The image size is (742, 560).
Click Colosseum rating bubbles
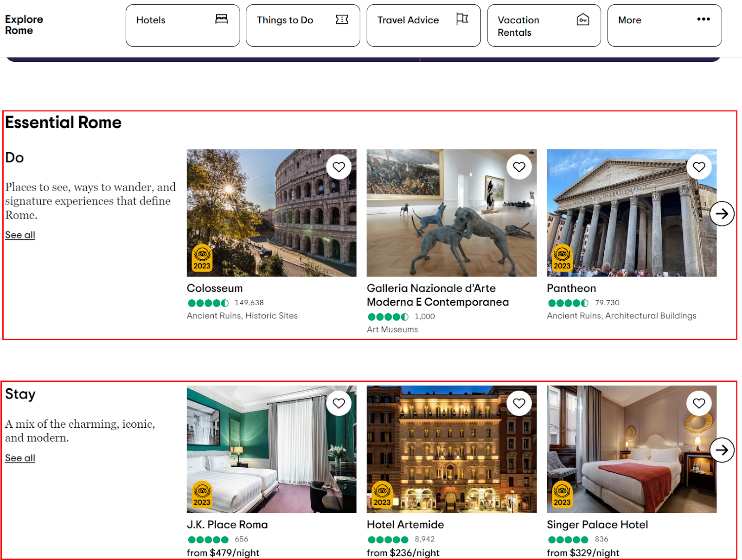pyautogui.click(x=208, y=303)
